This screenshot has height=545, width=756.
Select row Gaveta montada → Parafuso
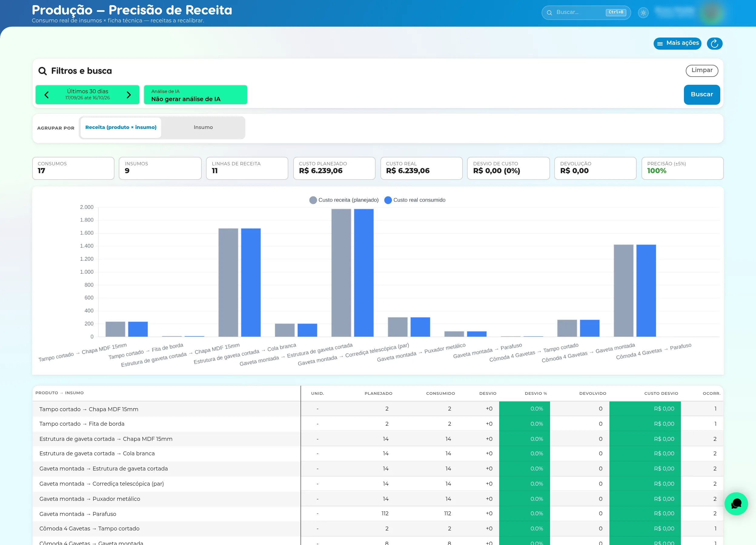(x=378, y=514)
